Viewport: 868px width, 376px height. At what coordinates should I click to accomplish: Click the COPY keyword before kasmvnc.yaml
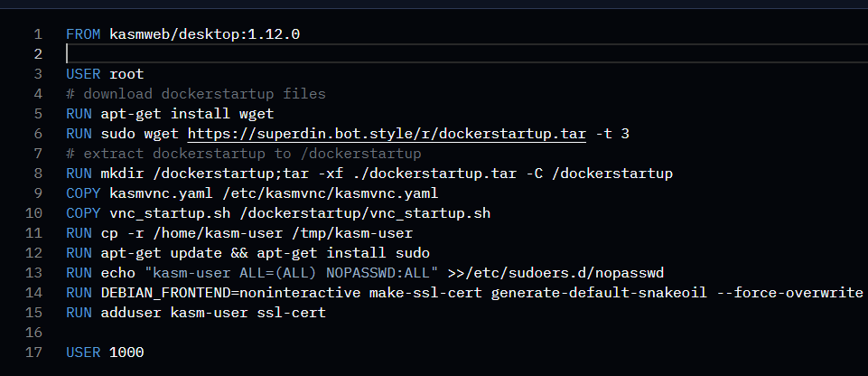(84, 193)
